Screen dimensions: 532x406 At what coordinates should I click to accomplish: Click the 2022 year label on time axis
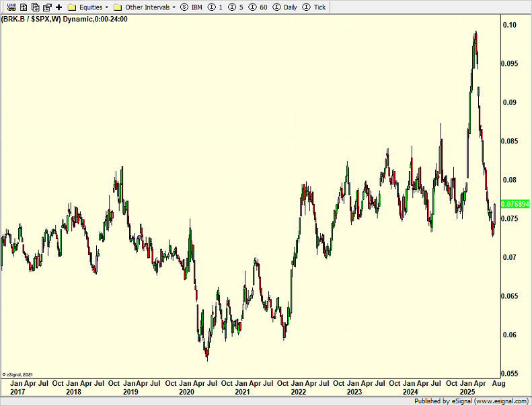pos(299,392)
